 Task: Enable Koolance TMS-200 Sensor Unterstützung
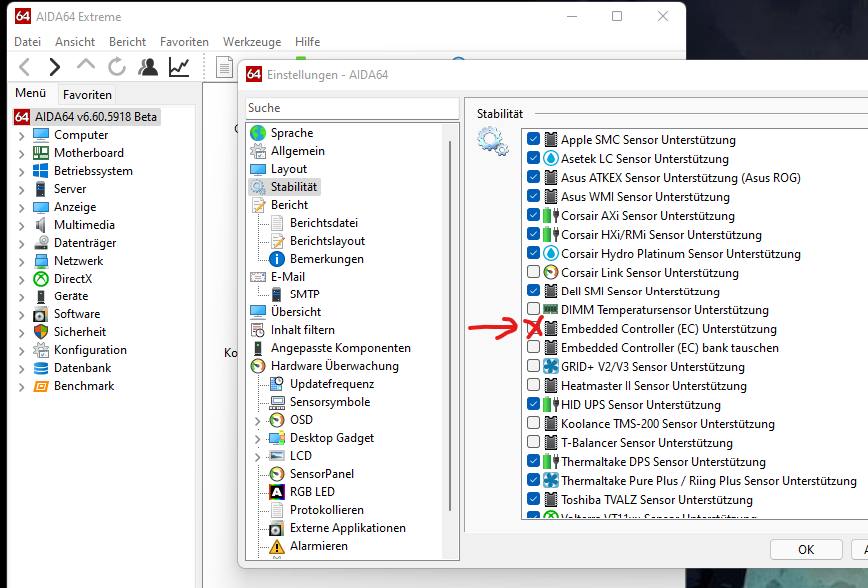(x=533, y=423)
